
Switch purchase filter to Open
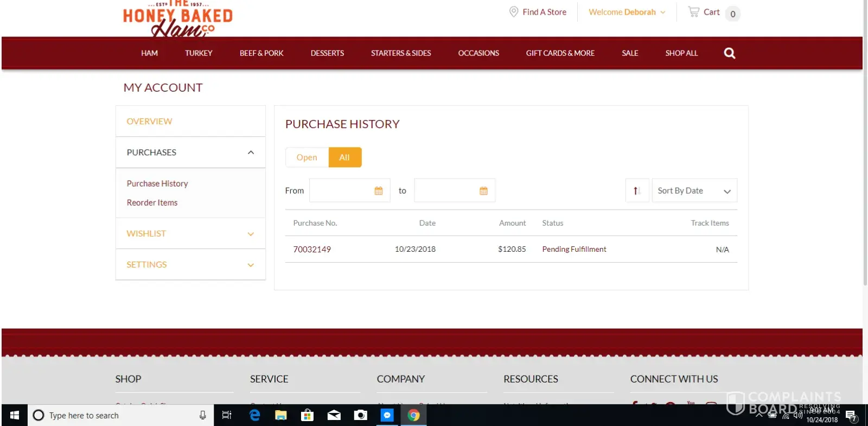[307, 157]
